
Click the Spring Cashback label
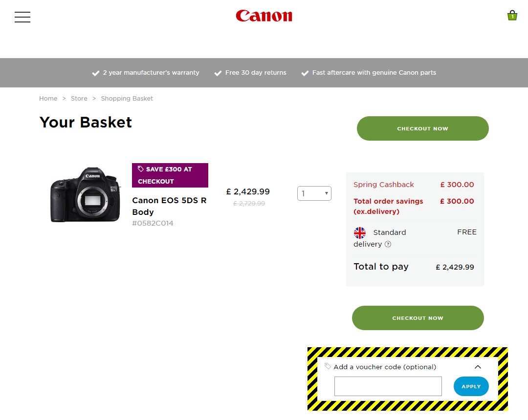(384, 185)
